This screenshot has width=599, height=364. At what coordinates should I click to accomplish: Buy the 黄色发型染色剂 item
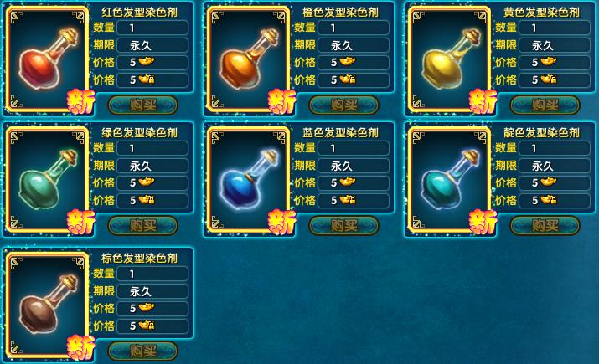pyautogui.click(x=545, y=105)
